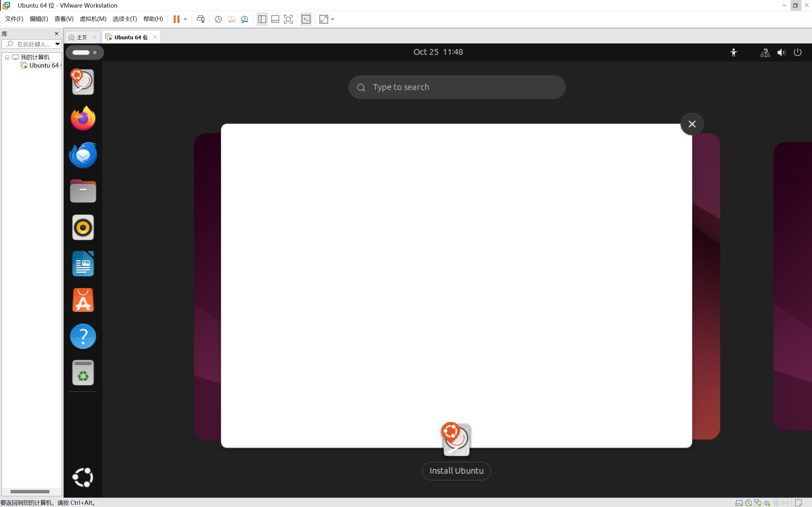Click the network adapter status icon
Screen dimensions: 812x507
[758, 503]
